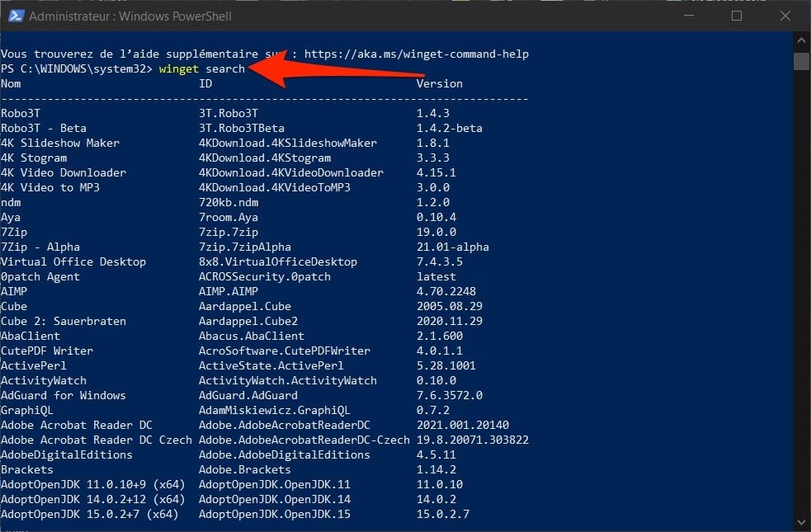
Task: Maximize the PowerShell window
Action: click(737, 16)
